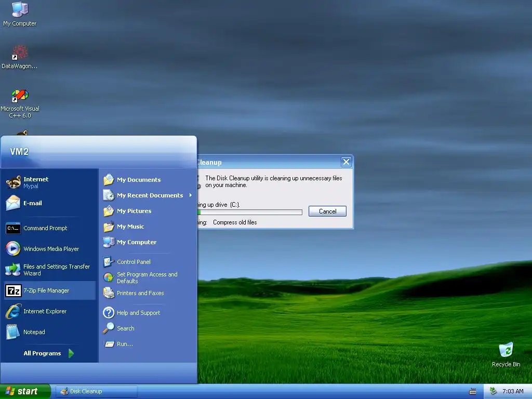The width and height of the screenshot is (532, 399).
Task: Launch 7-Zip File Manager
Action: (49, 290)
